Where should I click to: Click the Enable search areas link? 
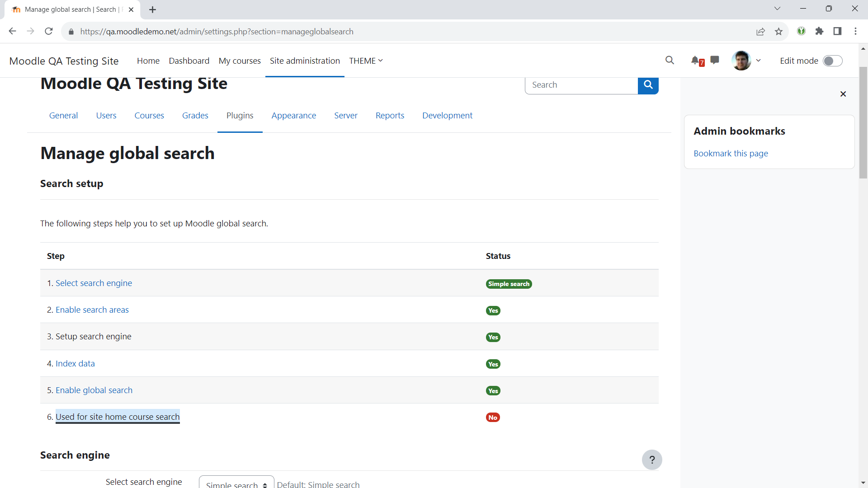tap(92, 310)
